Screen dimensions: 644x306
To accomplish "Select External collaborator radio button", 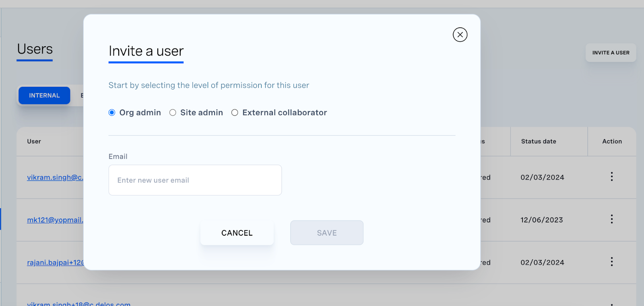I will [x=235, y=113].
